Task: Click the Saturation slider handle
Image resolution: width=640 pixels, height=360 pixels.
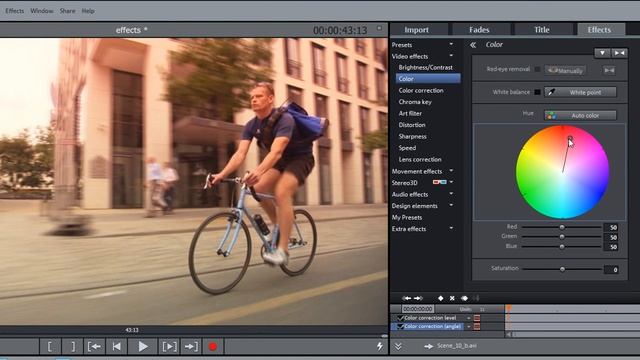Action: (x=562, y=269)
